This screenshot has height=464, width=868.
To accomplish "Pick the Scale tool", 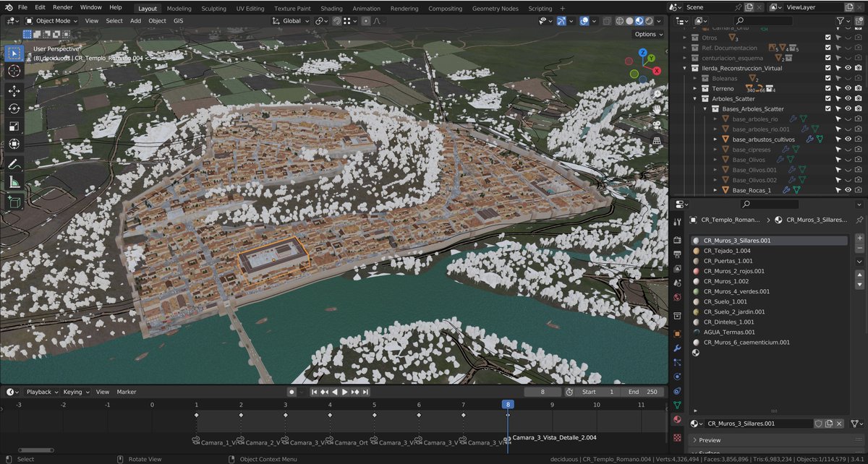I will [x=14, y=126].
